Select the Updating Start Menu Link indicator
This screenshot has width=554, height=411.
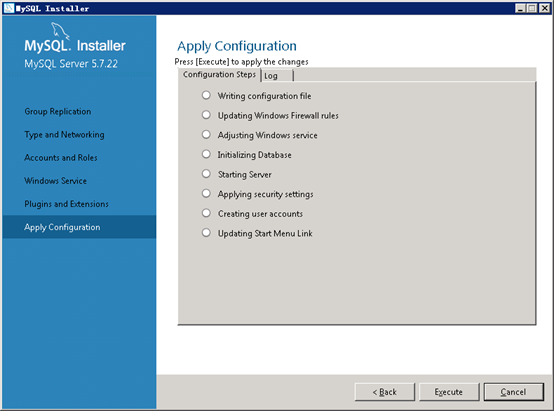coord(206,233)
